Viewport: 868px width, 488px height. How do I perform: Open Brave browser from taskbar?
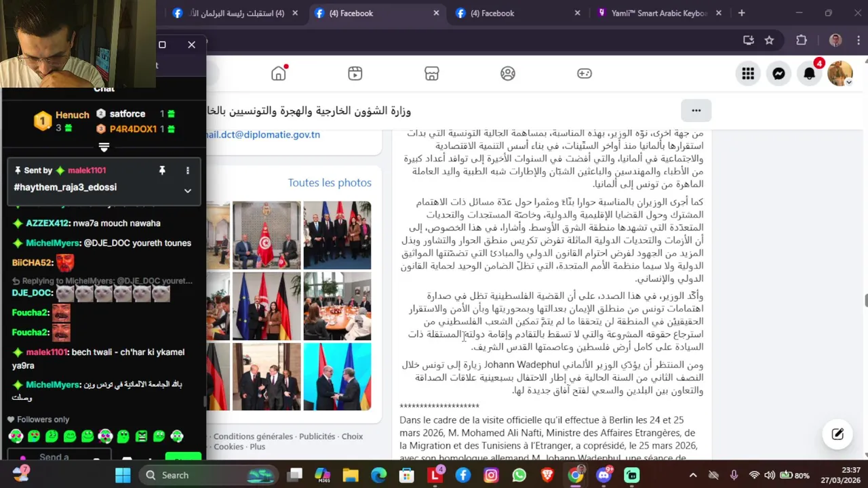click(x=547, y=475)
